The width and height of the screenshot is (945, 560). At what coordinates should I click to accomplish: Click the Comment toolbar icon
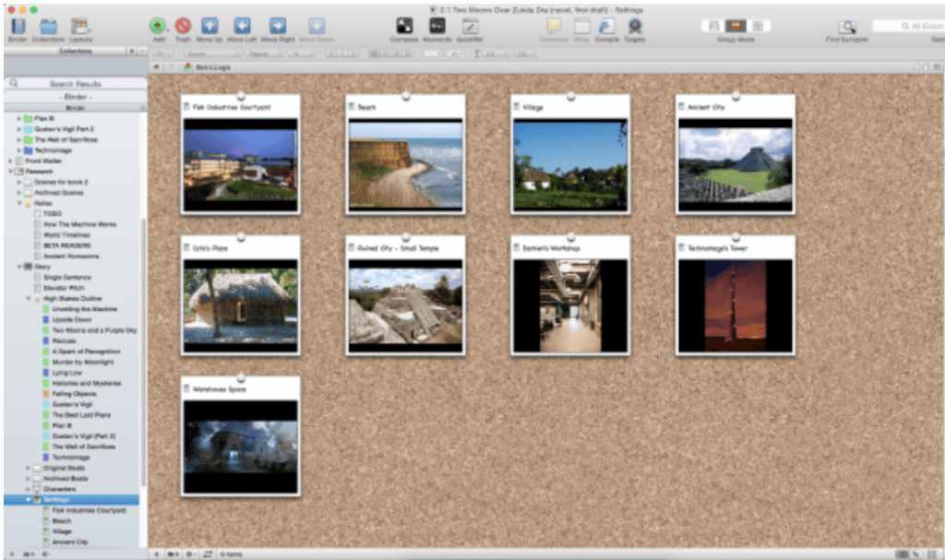[x=554, y=26]
